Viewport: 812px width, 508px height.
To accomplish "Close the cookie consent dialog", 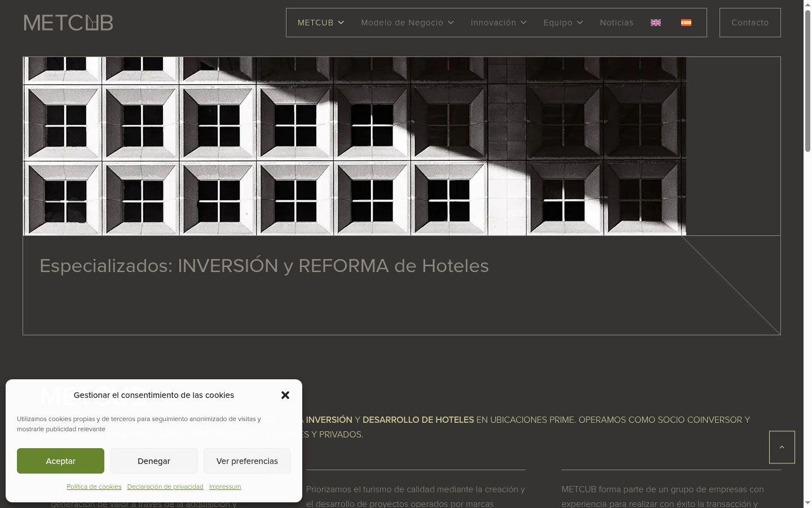I will (285, 395).
